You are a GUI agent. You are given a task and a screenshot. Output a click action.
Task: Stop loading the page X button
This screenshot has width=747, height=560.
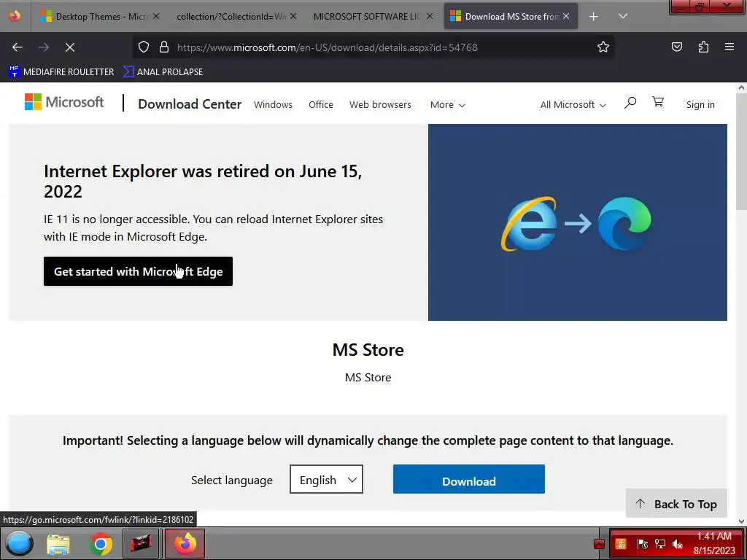point(70,47)
